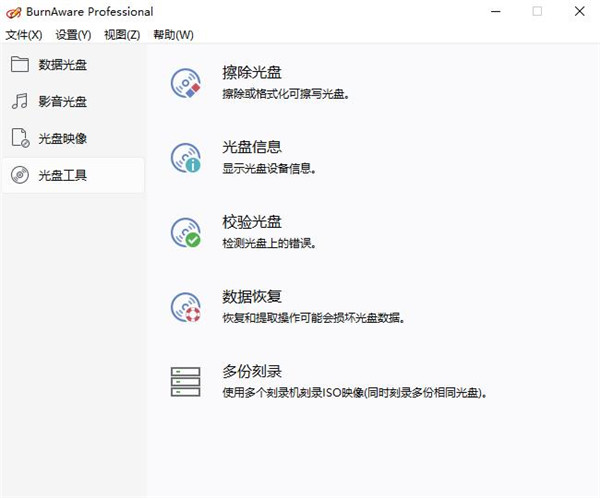Switch to the 光盘映像 sidebar category
The image size is (600, 498).
coord(73,138)
